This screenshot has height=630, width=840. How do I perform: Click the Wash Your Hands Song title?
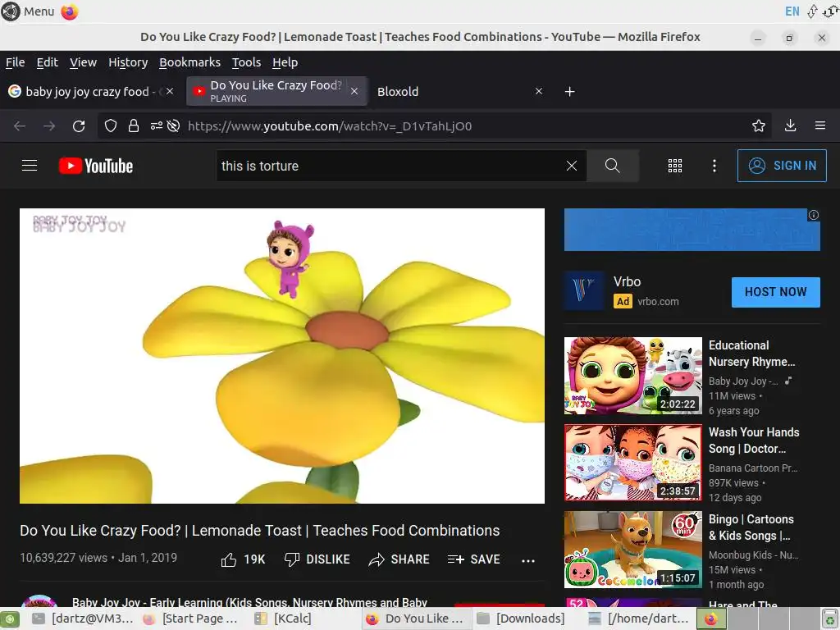pyautogui.click(x=754, y=441)
